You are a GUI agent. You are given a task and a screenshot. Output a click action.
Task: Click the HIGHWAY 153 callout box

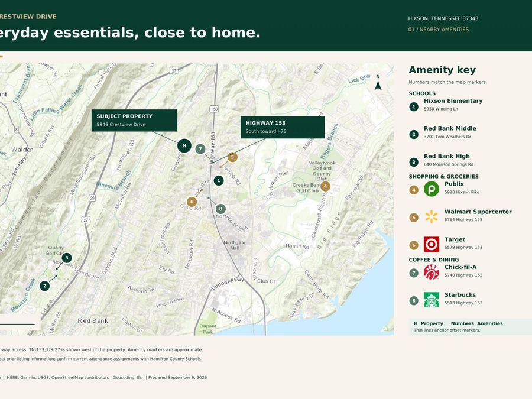click(283, 127)
